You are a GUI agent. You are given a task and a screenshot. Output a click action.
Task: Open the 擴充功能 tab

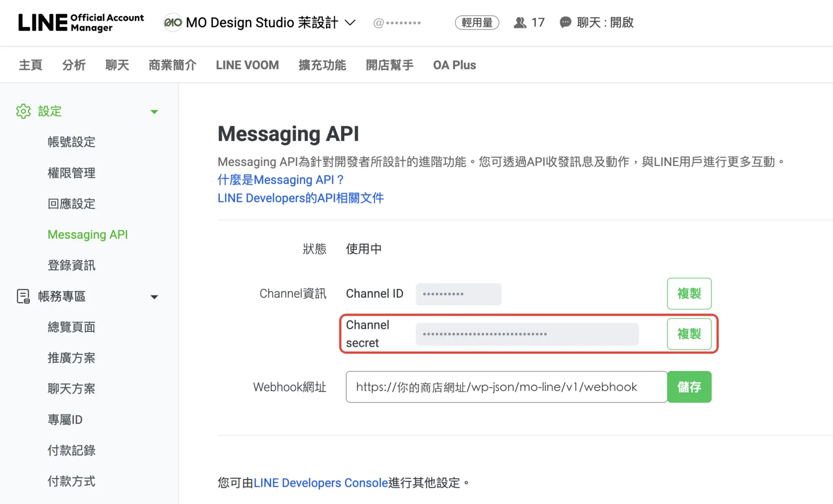(322, 65)
